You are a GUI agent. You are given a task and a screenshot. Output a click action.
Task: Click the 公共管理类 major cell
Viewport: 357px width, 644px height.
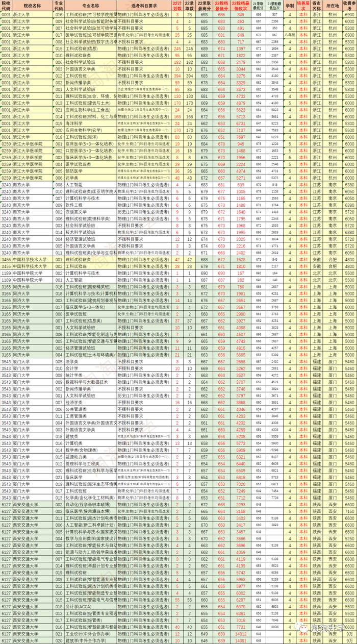(91, 409)
